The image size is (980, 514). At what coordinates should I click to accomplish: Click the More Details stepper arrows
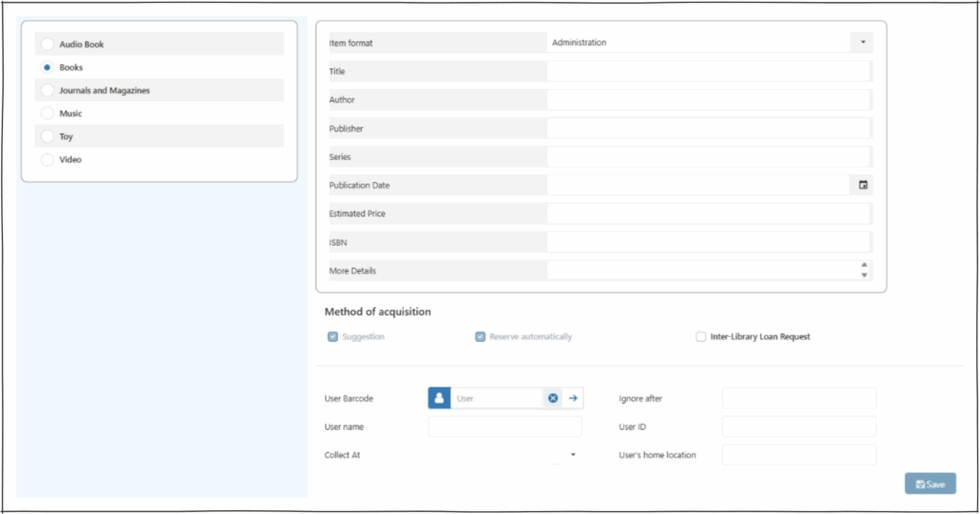pyautogui.click(x=863, y=270)
